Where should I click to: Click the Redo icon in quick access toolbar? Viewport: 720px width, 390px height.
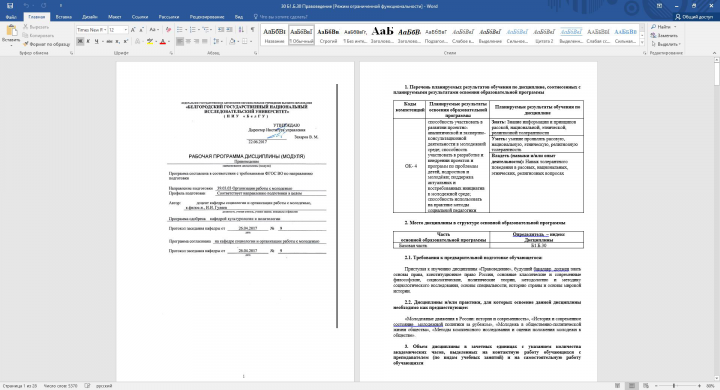(x=44, y=6)
